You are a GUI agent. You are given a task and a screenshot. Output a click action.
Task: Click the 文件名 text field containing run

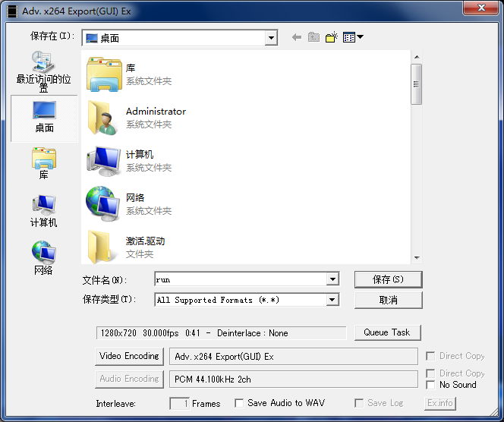tap(241, 279)
